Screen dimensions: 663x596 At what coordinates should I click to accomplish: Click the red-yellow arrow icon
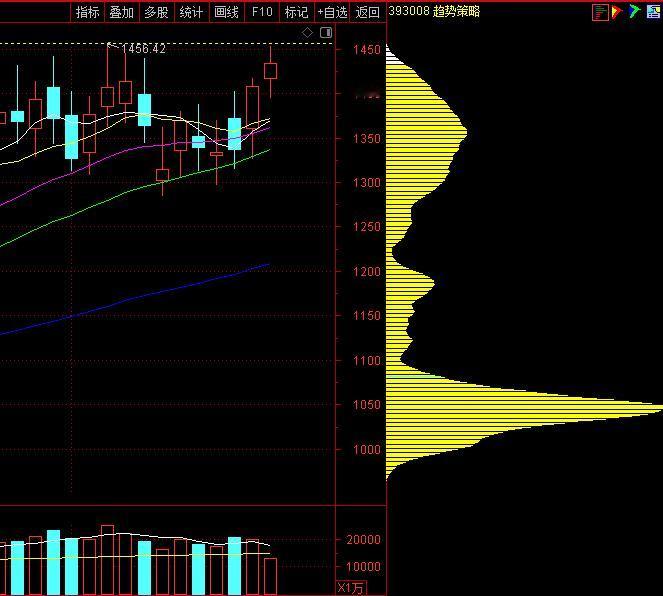click(x=616, y=12)
